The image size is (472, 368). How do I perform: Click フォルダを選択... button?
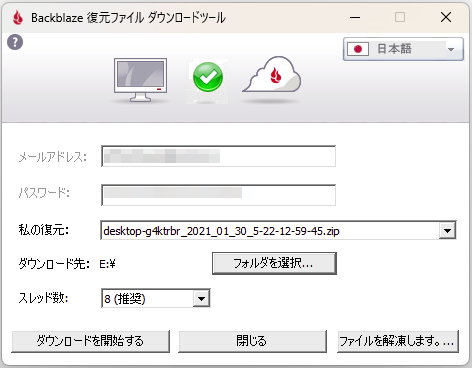coord(274,263)
